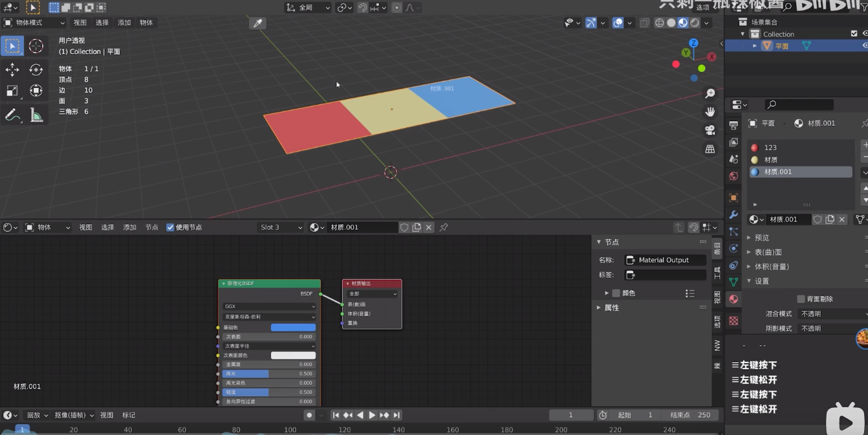Select the Measure tool
The height and width of the screenshot is (435, 868).
(36, 115)
